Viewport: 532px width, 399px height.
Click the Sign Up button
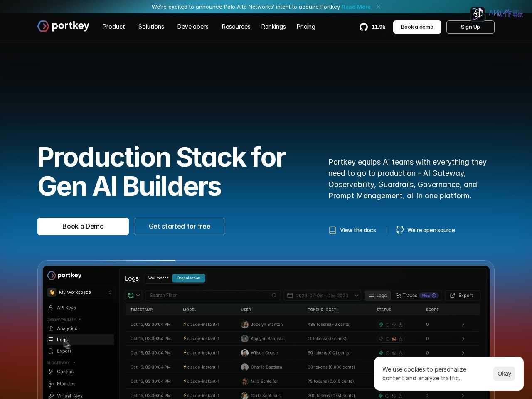(470, 27)
